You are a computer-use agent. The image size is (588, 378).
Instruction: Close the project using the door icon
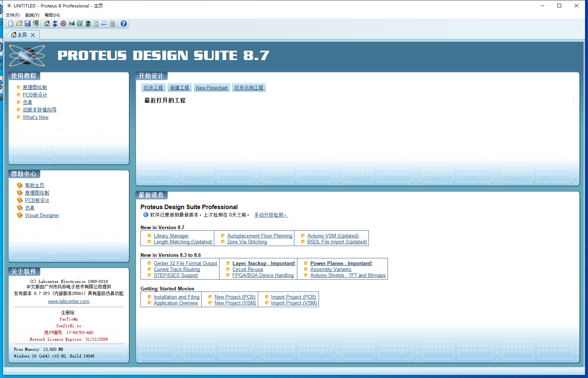point(36,23)
